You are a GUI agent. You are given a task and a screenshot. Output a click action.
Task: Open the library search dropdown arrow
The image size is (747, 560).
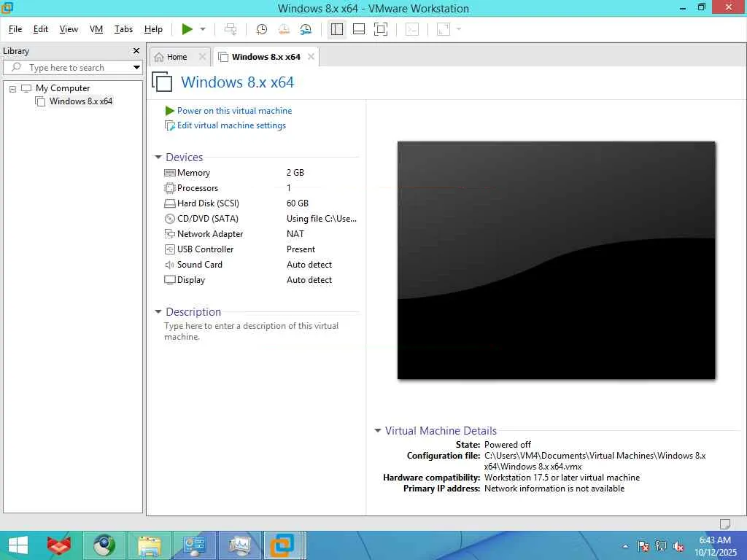pyautogui.click(x=136, y=68)
